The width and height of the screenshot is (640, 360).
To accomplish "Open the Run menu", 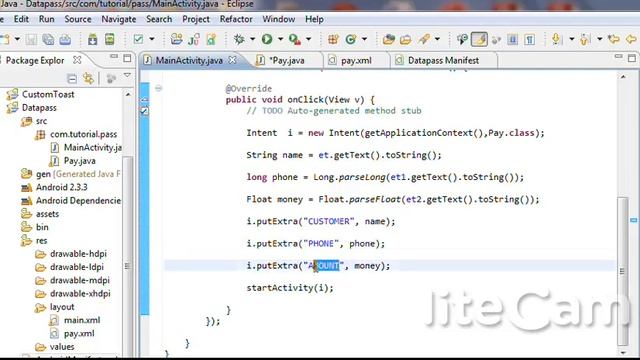I will [47, 19].
